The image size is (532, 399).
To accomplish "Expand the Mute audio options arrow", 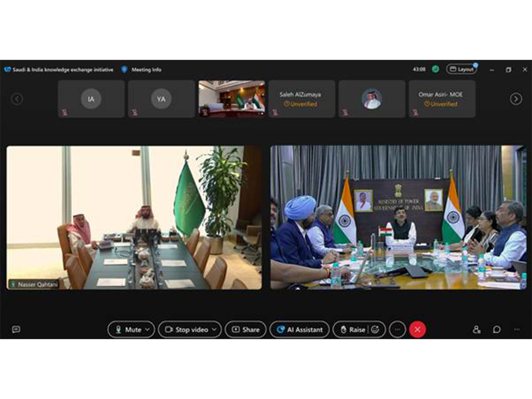I will (148, 330).
